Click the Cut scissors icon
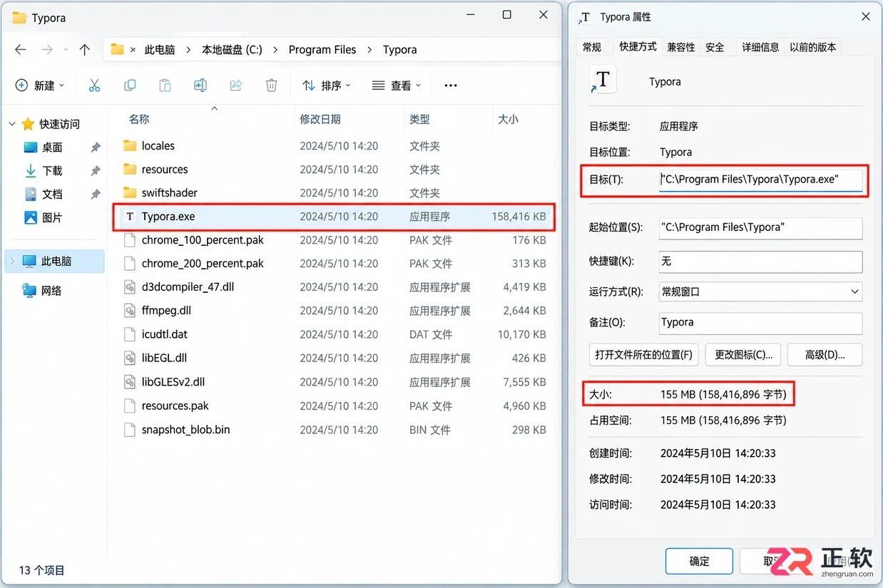Viewport: 883px width, 588px height. click(94, 86)
